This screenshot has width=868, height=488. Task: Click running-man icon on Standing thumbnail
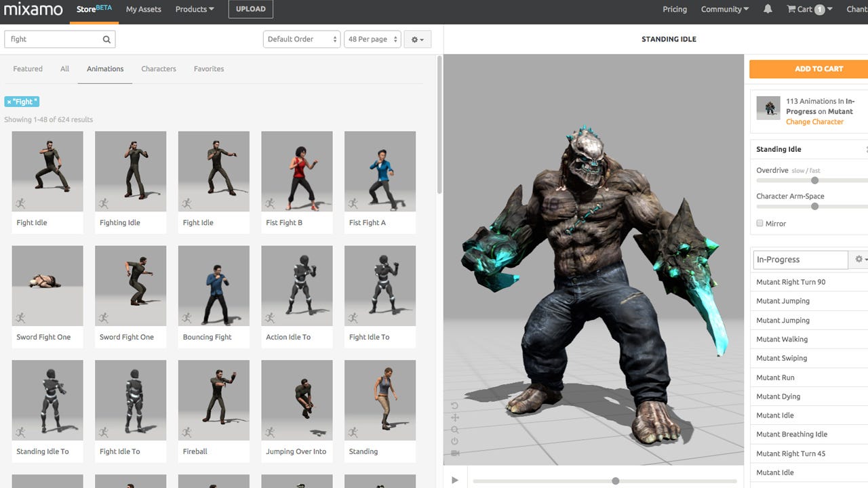tap(353, 432)
